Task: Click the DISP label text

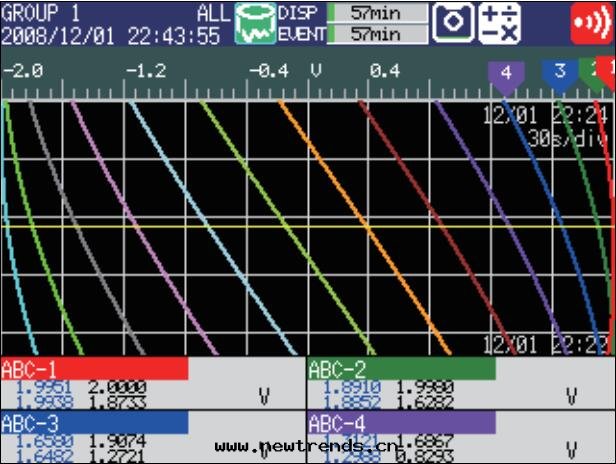Action: click(x=297, y=13)
